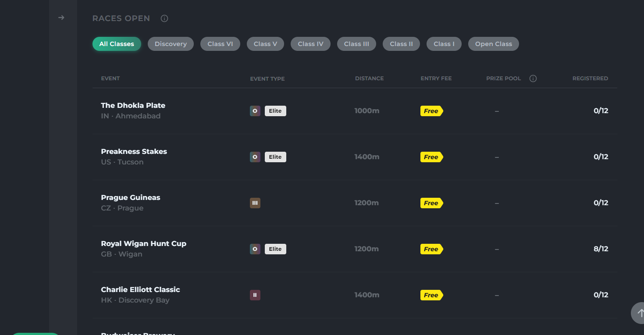
Task: Filter races by Class I
Action: tap(444, 44)
